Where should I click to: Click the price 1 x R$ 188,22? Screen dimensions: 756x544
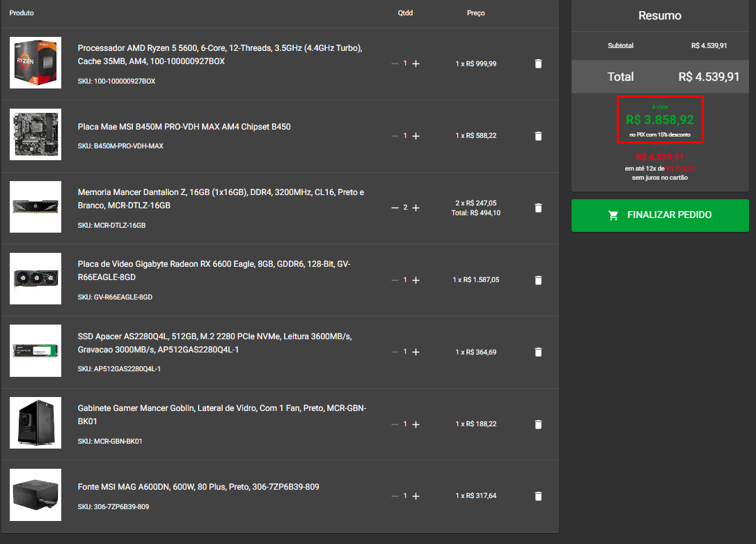tap(476, 424)
